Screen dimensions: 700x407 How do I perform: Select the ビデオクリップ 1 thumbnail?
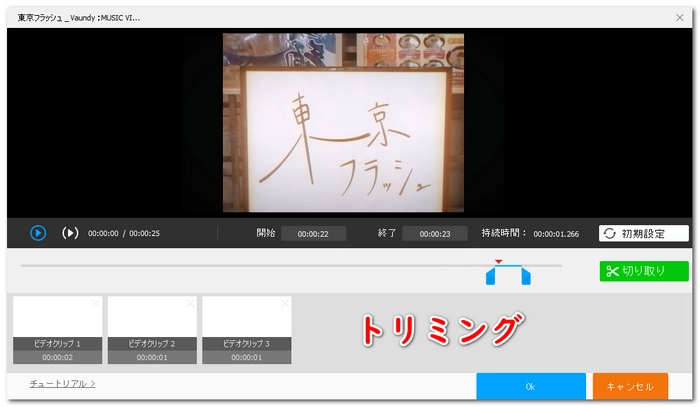pos(58,330)
